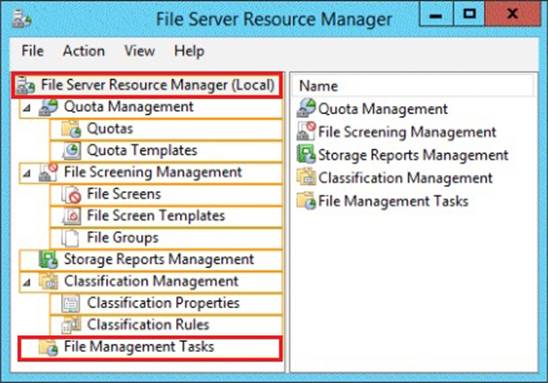Open File Management Tasks text in right pane

click(x=393, y=201)
